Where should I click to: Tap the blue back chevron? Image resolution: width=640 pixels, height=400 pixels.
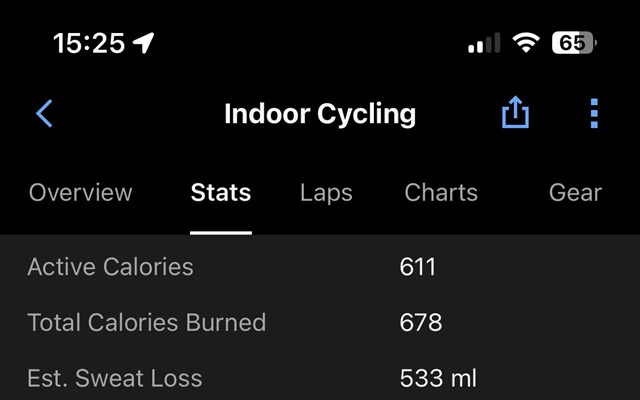(x=44, y=113)
